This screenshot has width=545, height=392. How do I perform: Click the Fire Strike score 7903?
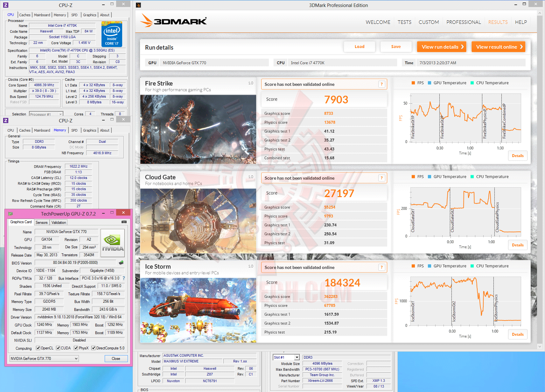(336, 100)
